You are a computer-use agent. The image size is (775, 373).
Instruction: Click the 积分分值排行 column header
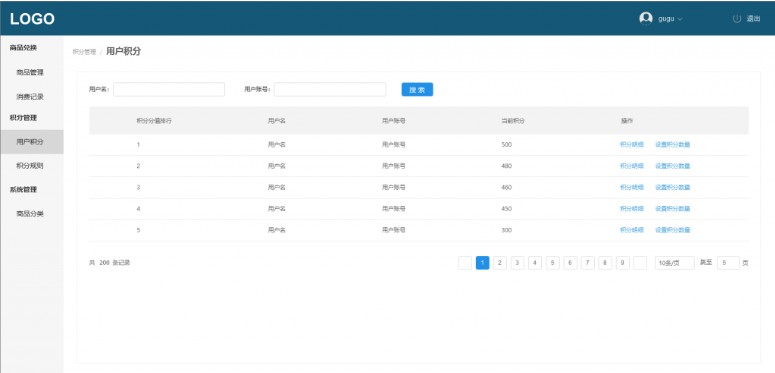154,121
